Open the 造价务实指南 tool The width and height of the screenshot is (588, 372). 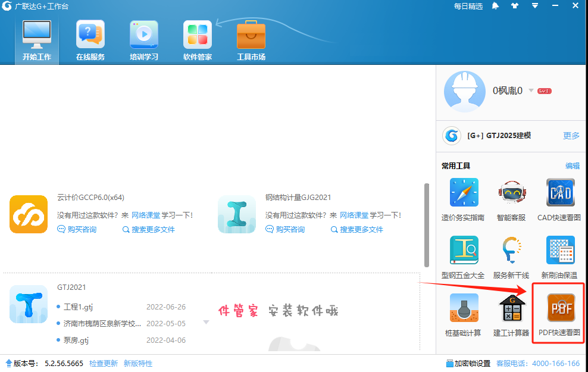(x=464, y=200)
